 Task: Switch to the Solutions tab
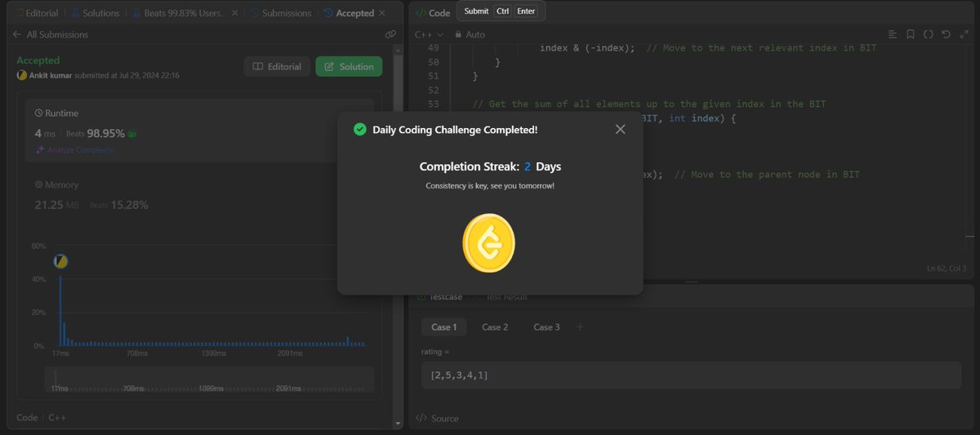click(96, 13)
